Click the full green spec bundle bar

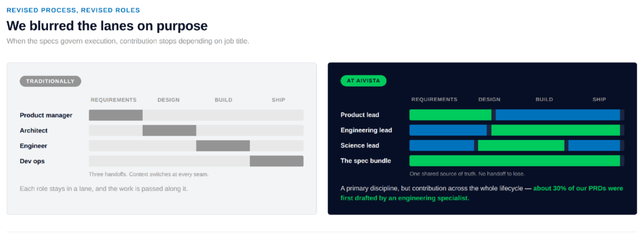click(x=514, y=161)
